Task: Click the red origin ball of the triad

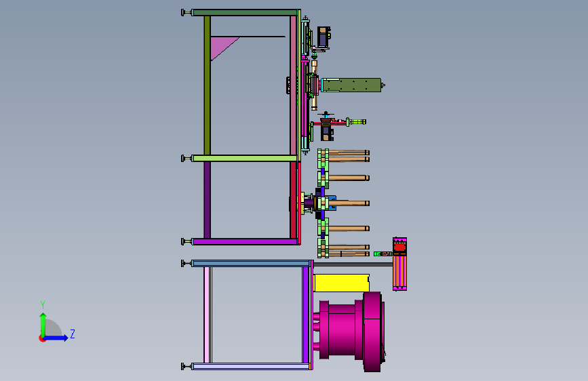Action: click(x=42, y=338)
